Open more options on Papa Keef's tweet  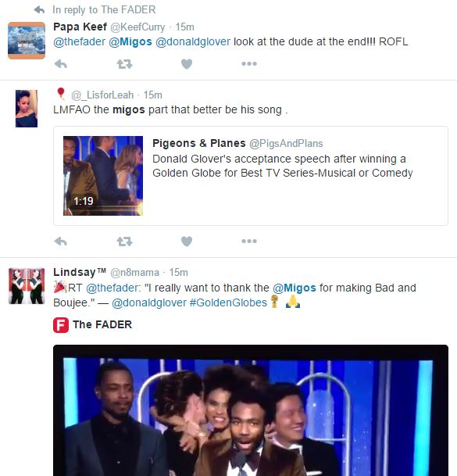point(249,63)
